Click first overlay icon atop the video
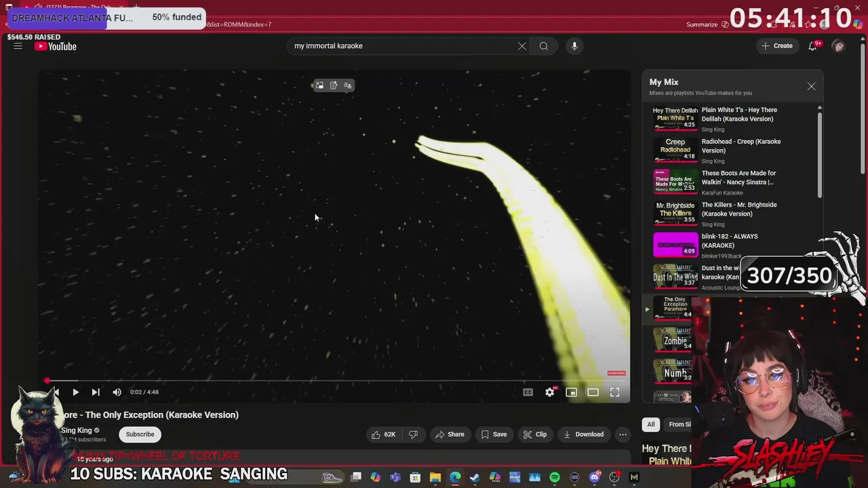Viewport: 868px width, 488px height. coord(319,85)
